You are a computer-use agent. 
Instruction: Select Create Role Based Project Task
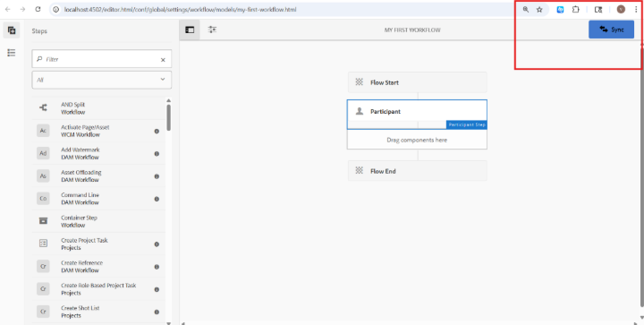pos(98,289)
